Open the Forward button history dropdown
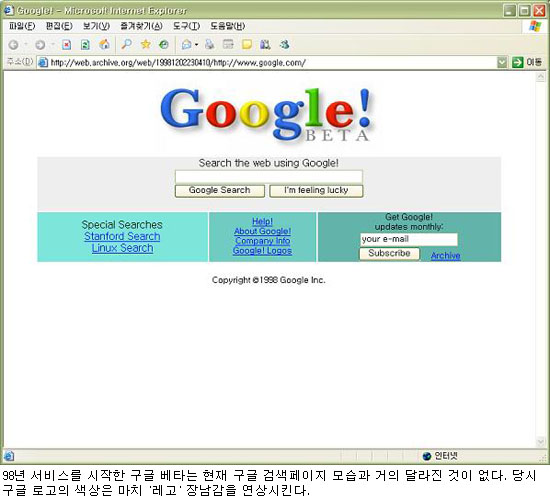 point(52,45)
